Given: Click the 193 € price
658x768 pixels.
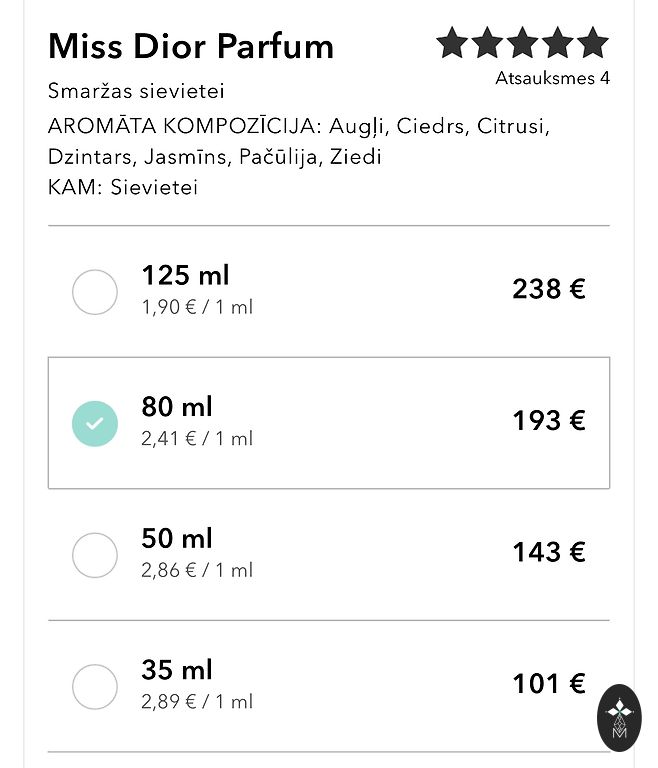Looking at the screenshot, I should coord(548,421).
